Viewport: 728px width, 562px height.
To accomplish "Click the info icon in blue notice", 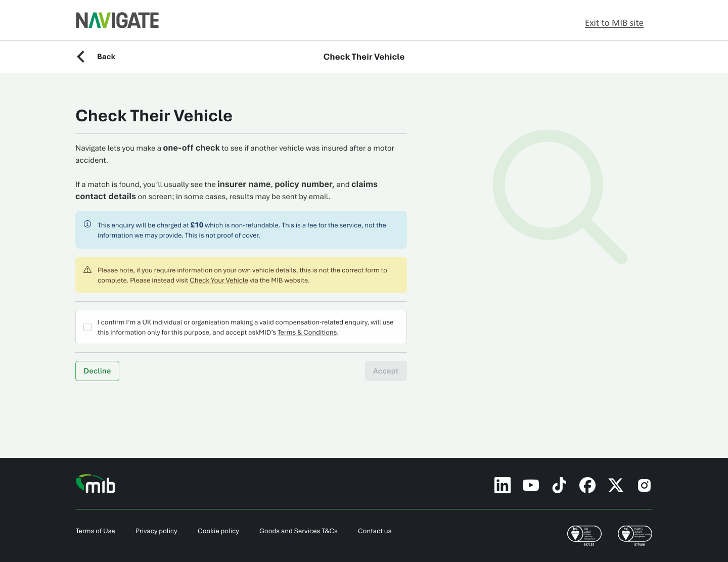I will coord(87,224).
